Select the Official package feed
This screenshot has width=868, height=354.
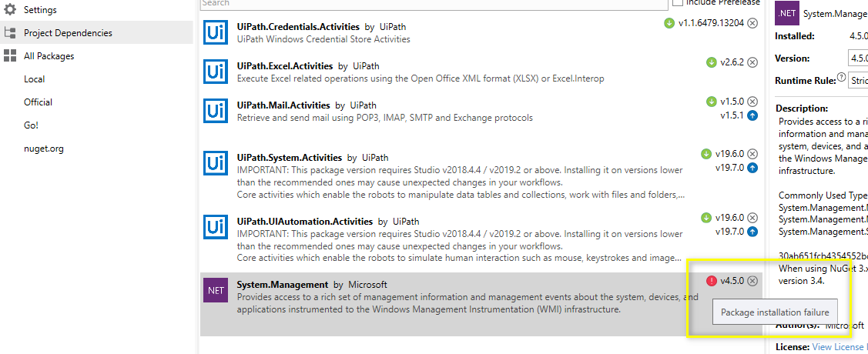(x=38, y=102)
